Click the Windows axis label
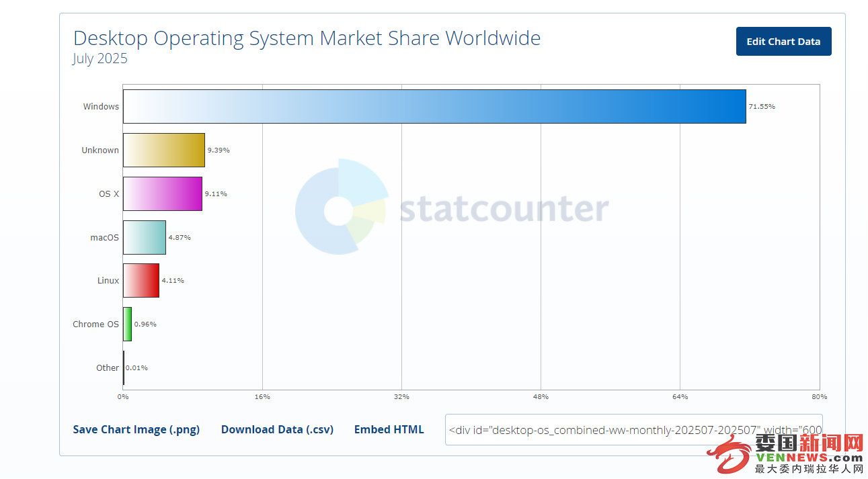 point(101,106)
